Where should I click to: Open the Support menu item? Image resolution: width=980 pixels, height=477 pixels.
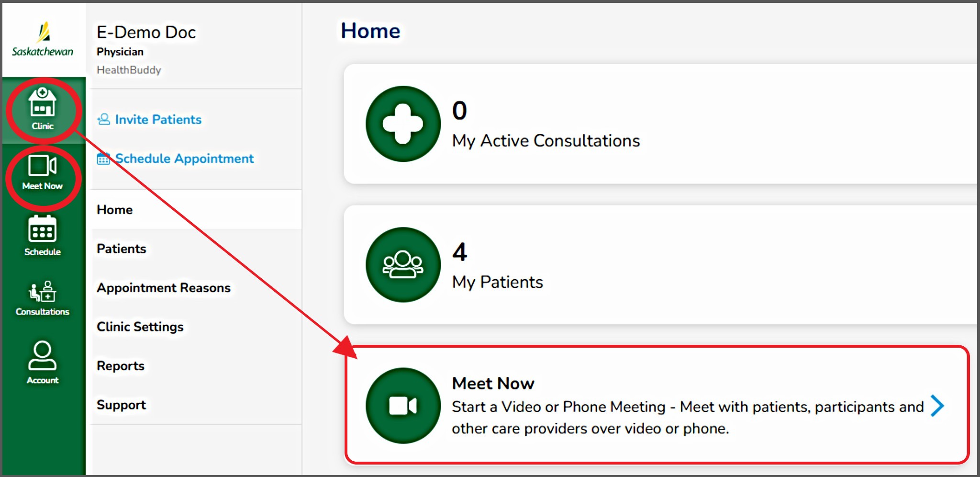pyautogui.click(x=121, y=405)
